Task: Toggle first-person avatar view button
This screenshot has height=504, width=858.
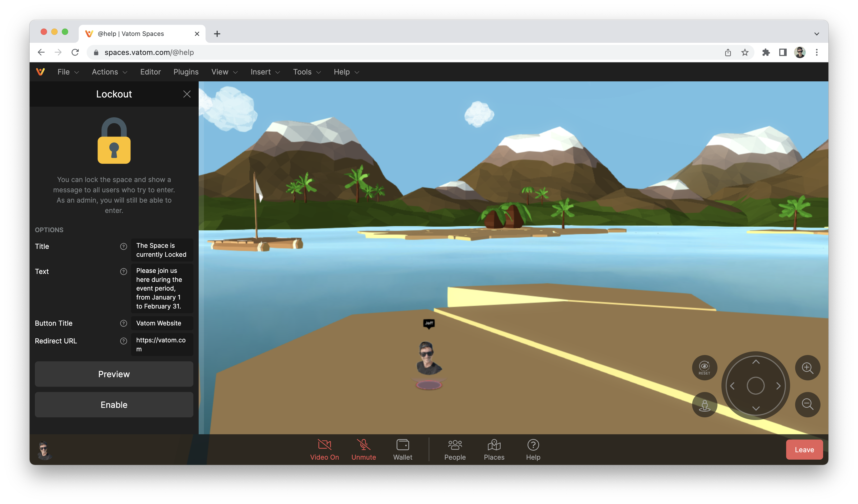Action: [x=705, y=405]
